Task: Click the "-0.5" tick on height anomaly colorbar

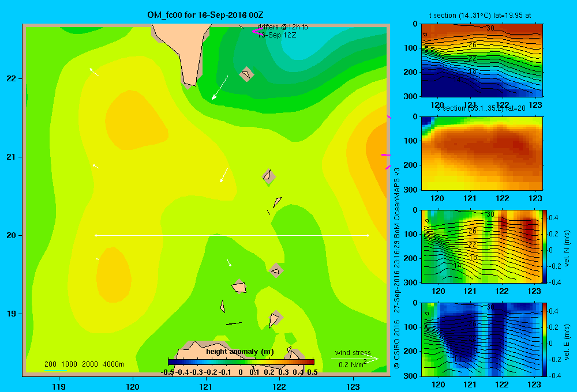Action: pos(167,372)
